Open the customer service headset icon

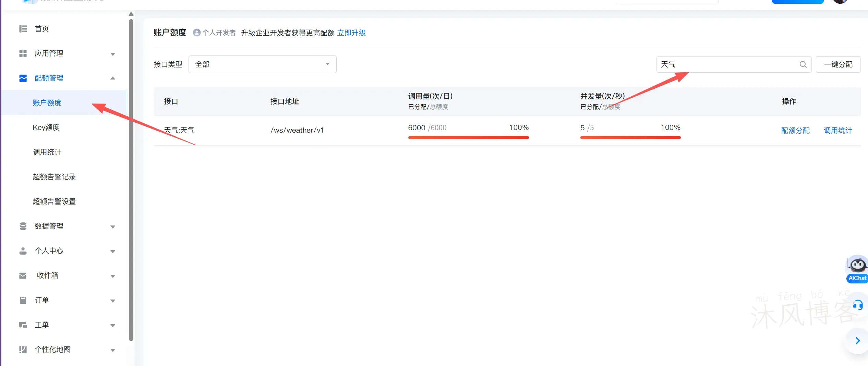click(x=857, y=305)
